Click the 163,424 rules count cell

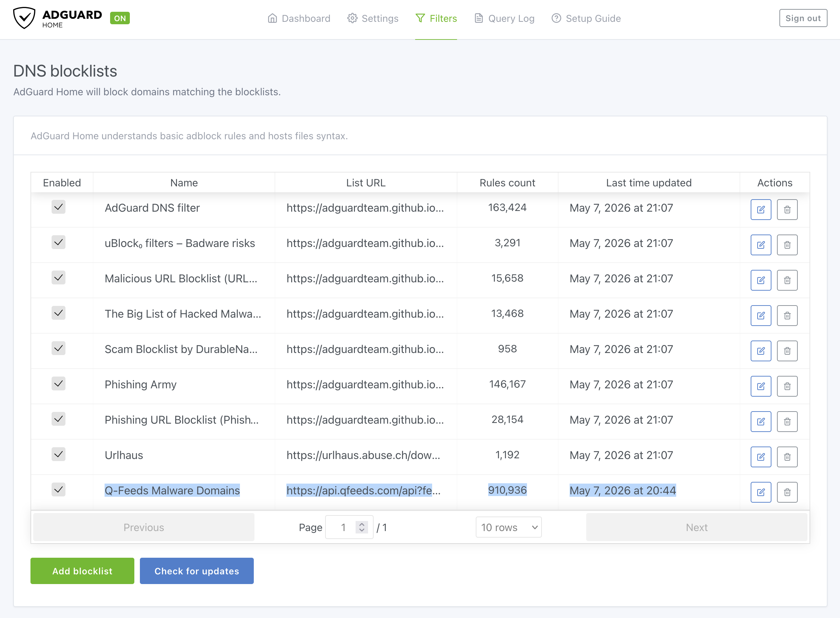pos(507,208)
